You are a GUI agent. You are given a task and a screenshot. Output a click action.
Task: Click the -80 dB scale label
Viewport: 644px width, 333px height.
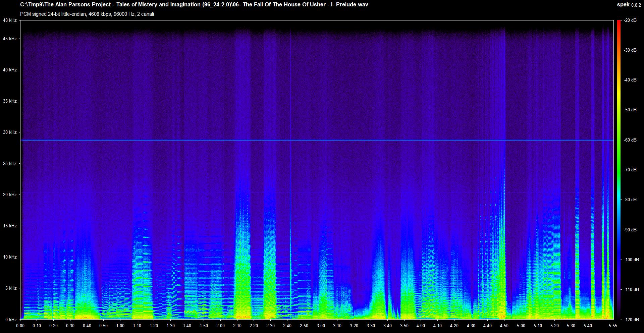tap(630, 200)
